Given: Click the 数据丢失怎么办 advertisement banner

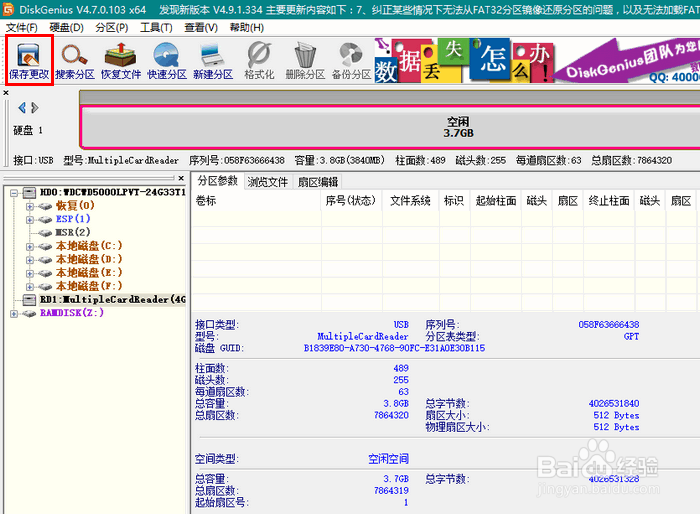Looking at the screenshot, I should click(x=464, y=61).
